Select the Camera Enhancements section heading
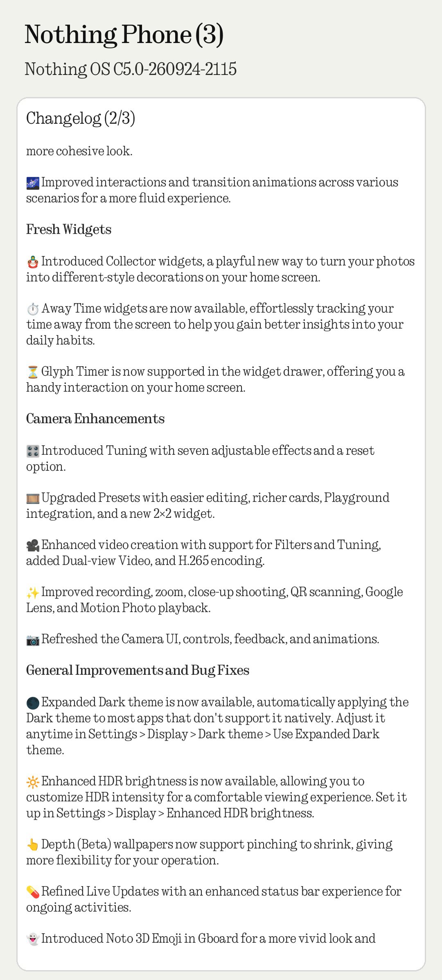 click(x=95, y=419)
